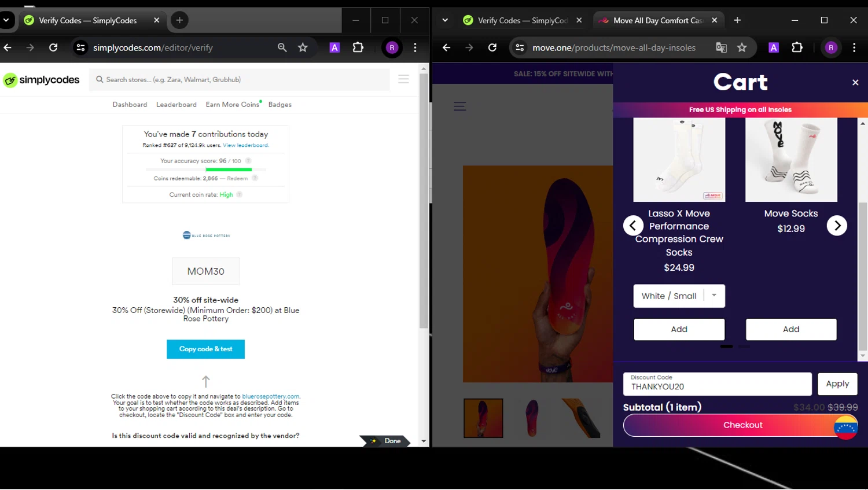Reload the SimplyCodes page in left window
The width and height of the screenshot is (868, 490).
53,47
